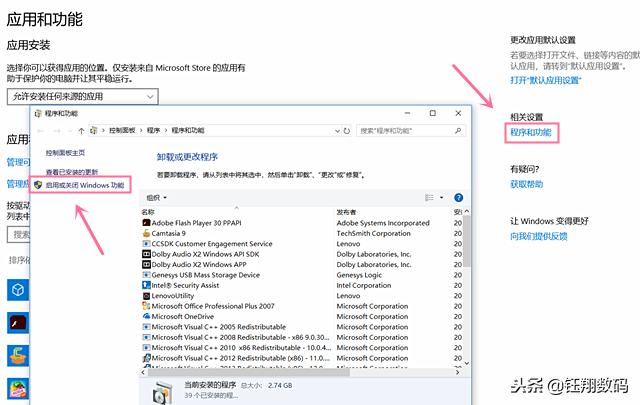This screenshot has width=640, height=405.
Task: Click the view layout icon
Action: [429, 198]
